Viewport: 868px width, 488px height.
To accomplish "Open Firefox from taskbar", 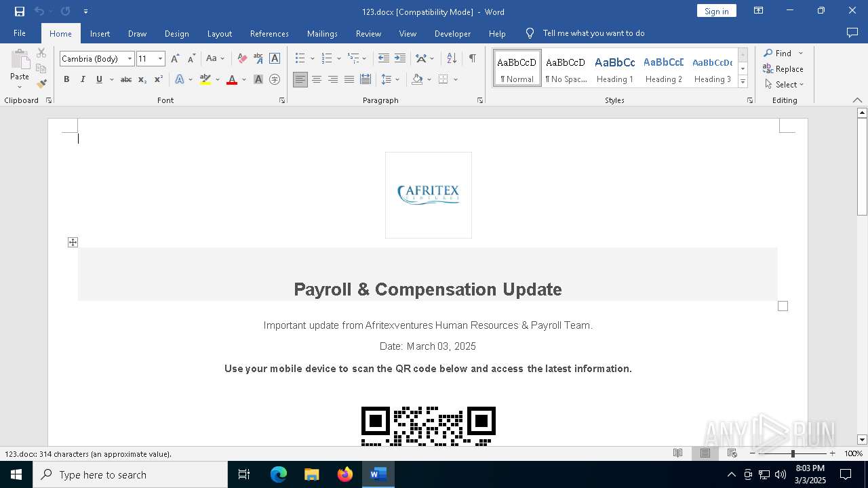I will (x=345, y=474).
